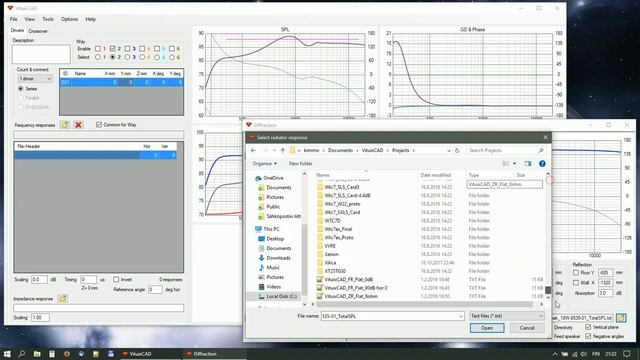Toggle Invert checkbox
Screen dimensions: 640x360
coord(116,280)
